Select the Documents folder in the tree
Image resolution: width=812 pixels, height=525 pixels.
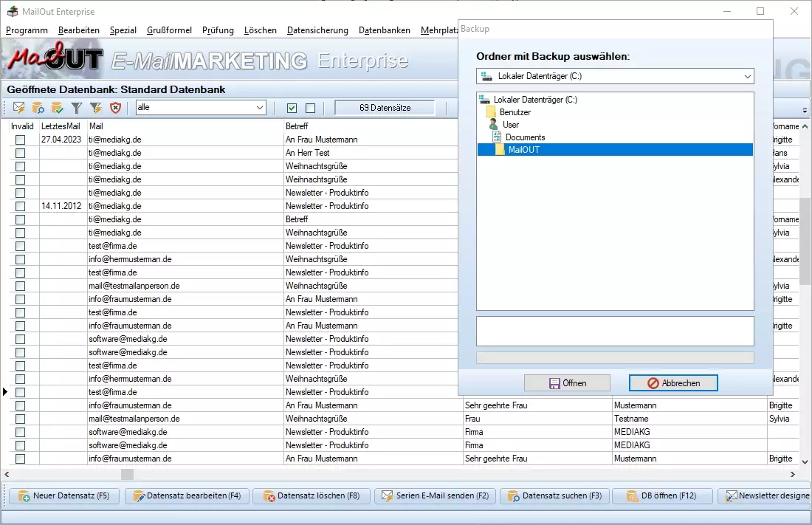coord(525,137)
